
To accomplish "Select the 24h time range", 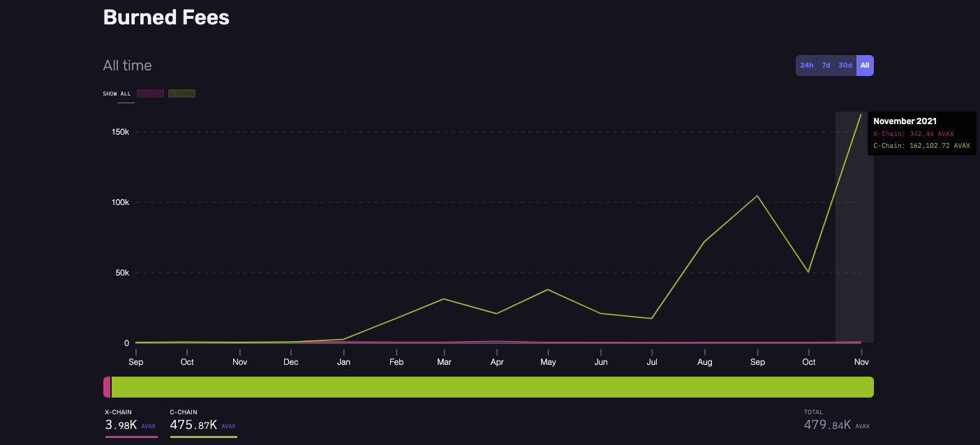I will pyautogui.click(x=806, y=66).
